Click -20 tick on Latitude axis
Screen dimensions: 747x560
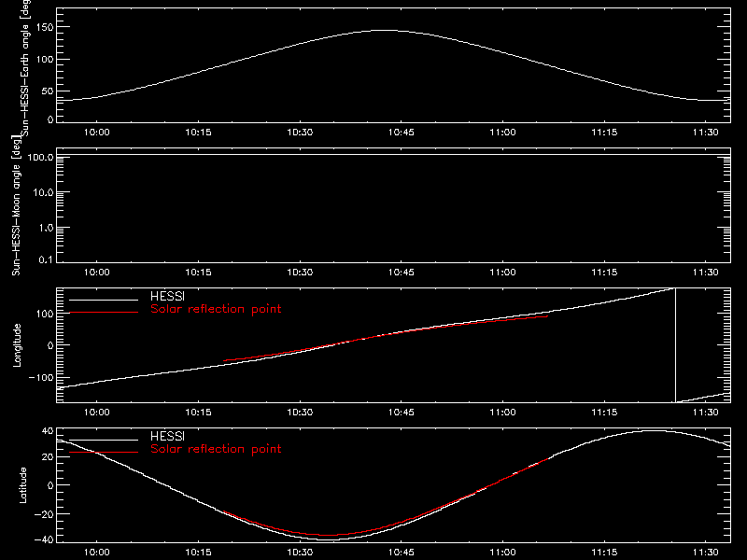tap(44, 514)
